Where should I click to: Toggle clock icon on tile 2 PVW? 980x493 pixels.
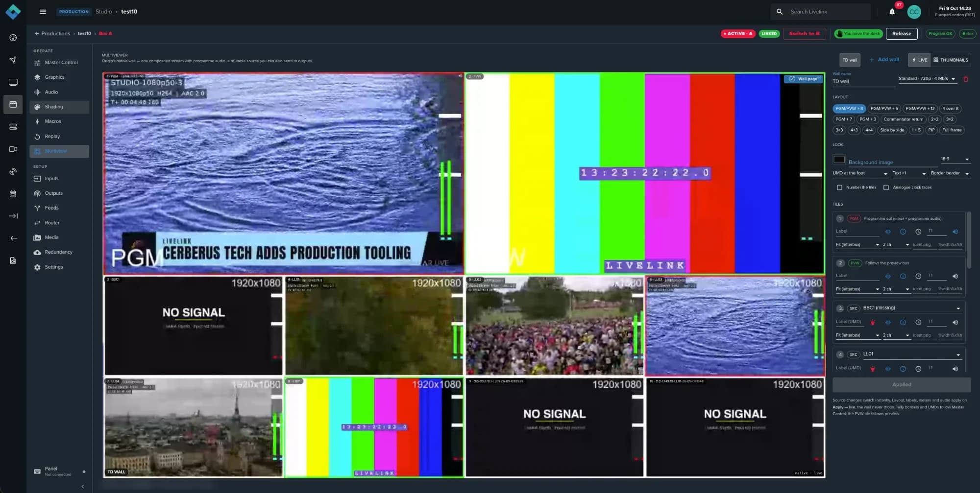coord(918,276)
